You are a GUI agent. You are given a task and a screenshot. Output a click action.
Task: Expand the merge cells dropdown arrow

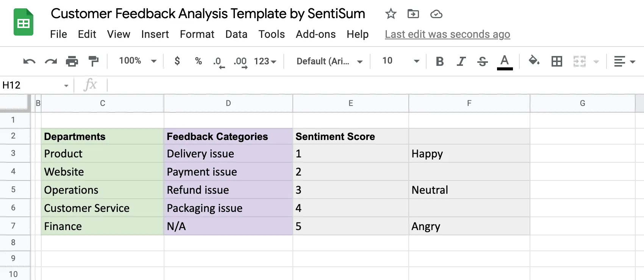[596, 62]
